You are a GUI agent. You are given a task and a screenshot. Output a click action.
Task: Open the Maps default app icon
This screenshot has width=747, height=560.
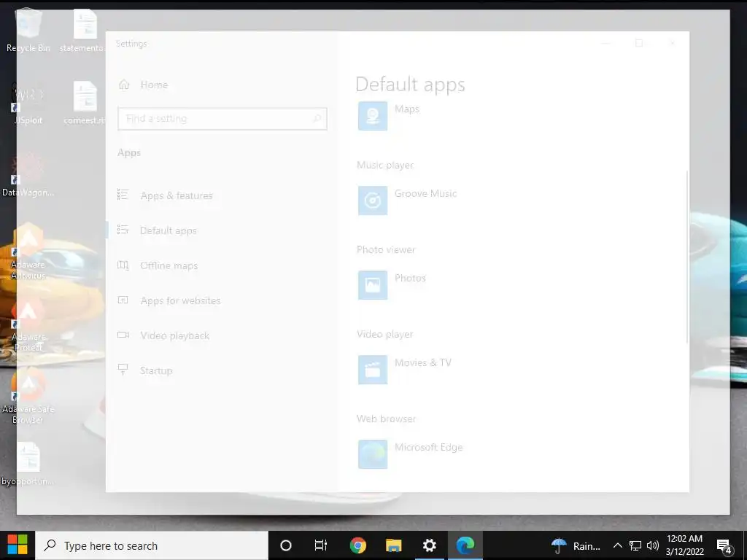[x=373, y=116]
